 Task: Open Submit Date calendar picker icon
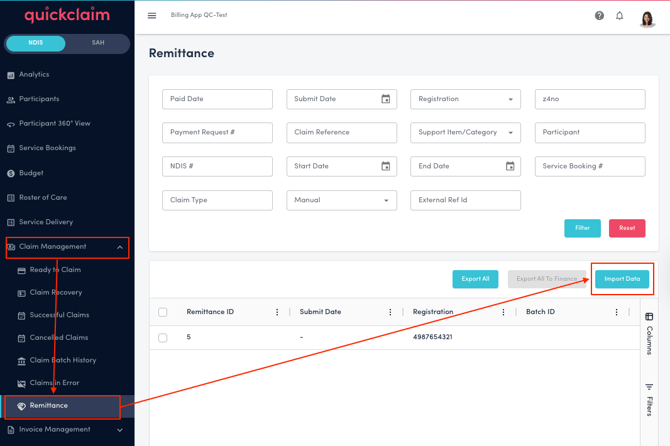386,99
